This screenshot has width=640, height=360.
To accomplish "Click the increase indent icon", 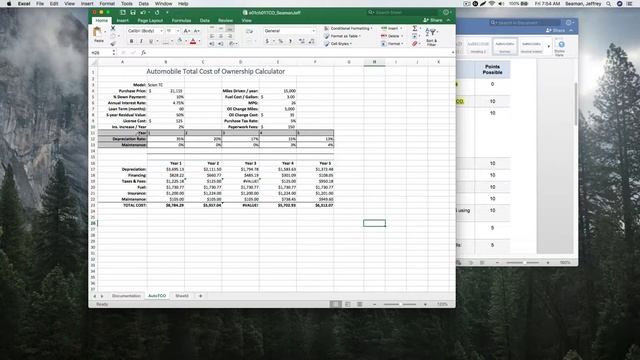I will click(221, 44).
